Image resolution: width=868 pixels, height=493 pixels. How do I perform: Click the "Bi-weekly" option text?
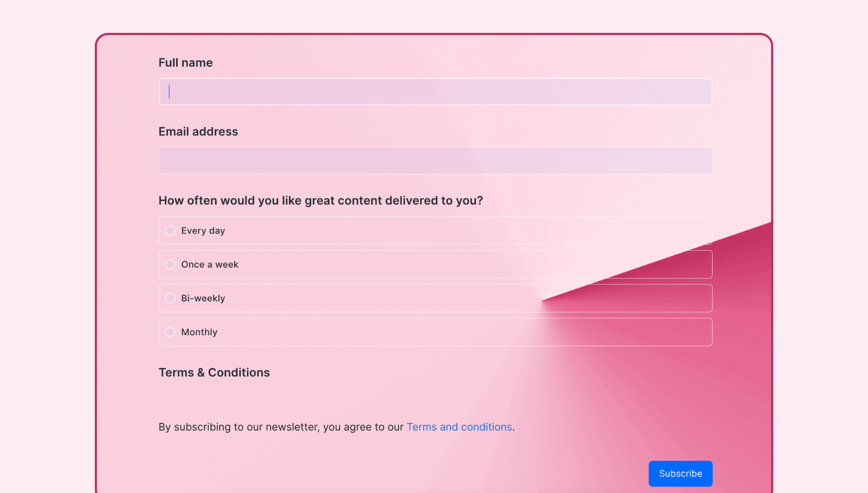point(203,299)
